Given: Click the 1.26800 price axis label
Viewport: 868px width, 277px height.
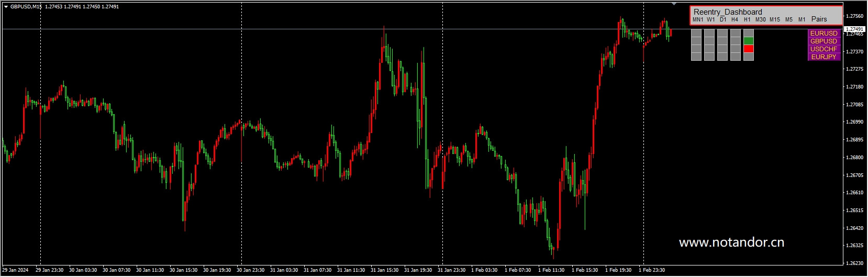Looking at the screenshot, I should tap(855, 158).
